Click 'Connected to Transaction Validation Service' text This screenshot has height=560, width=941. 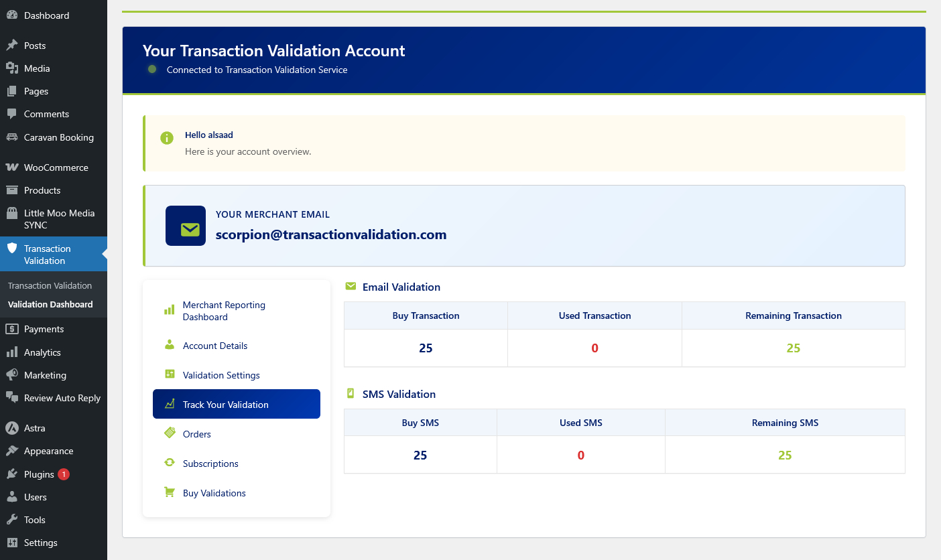pyautogui.click(x=257, y=70)
